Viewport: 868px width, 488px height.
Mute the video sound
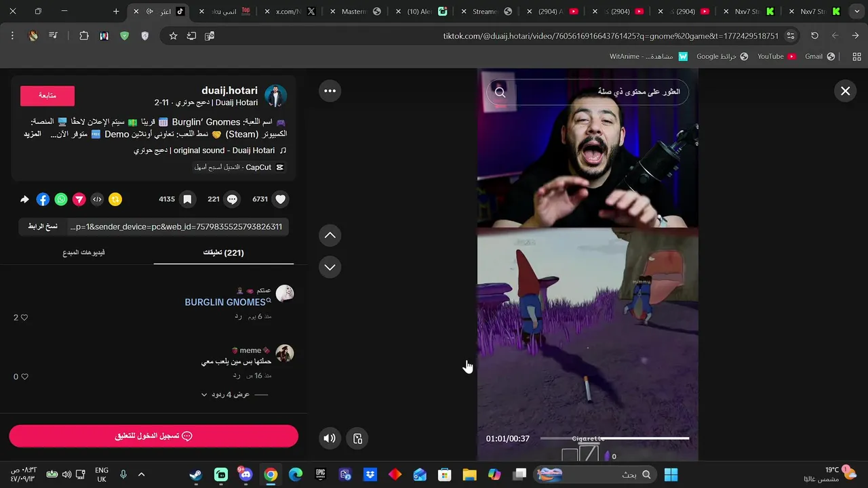(330, 439)
